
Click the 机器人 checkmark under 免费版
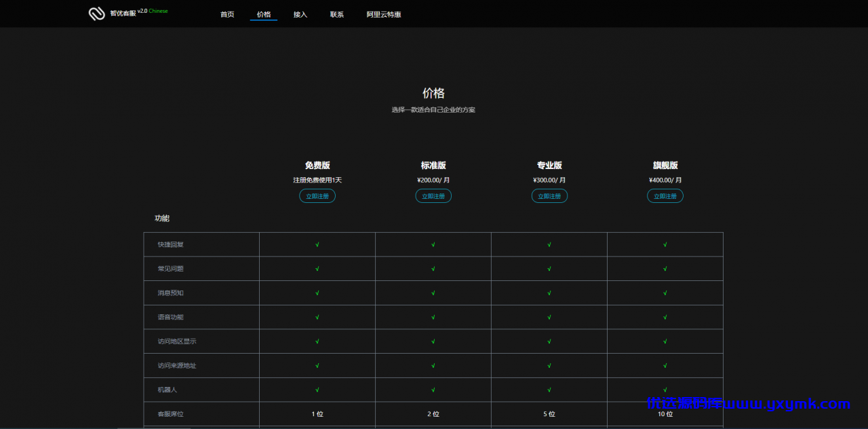click(317, 390)
